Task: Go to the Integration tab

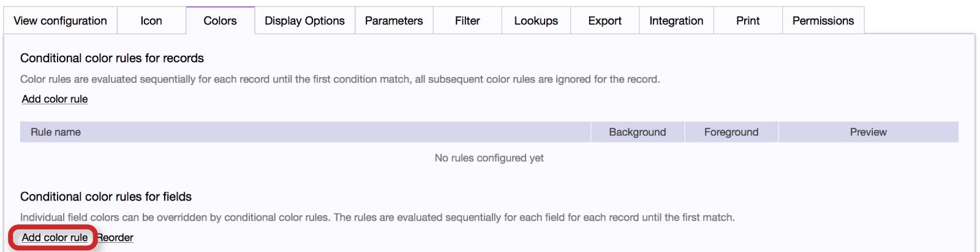Action: coord(676,21)
